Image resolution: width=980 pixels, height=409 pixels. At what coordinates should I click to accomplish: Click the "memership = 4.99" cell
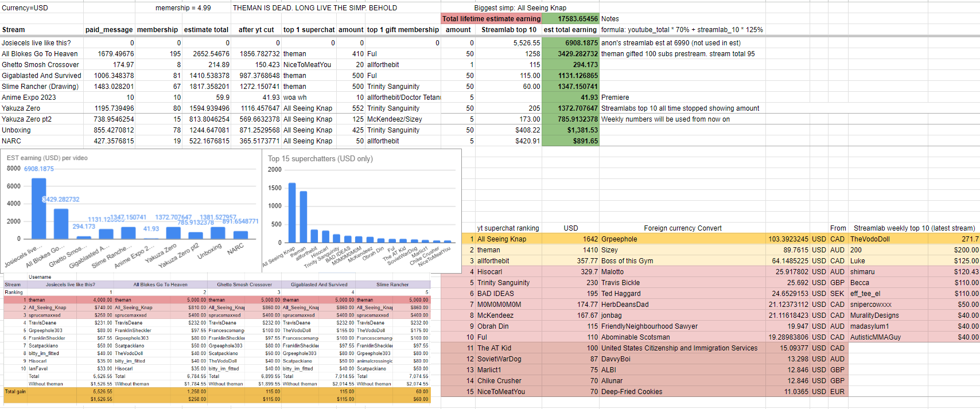pyautogui.click(x=183, y=8)
